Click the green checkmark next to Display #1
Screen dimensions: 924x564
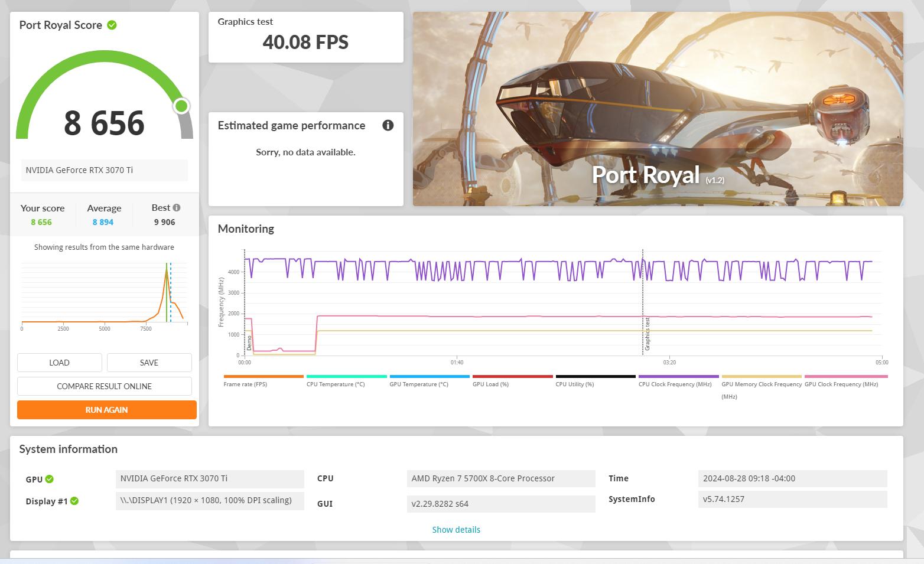[74, 501]
